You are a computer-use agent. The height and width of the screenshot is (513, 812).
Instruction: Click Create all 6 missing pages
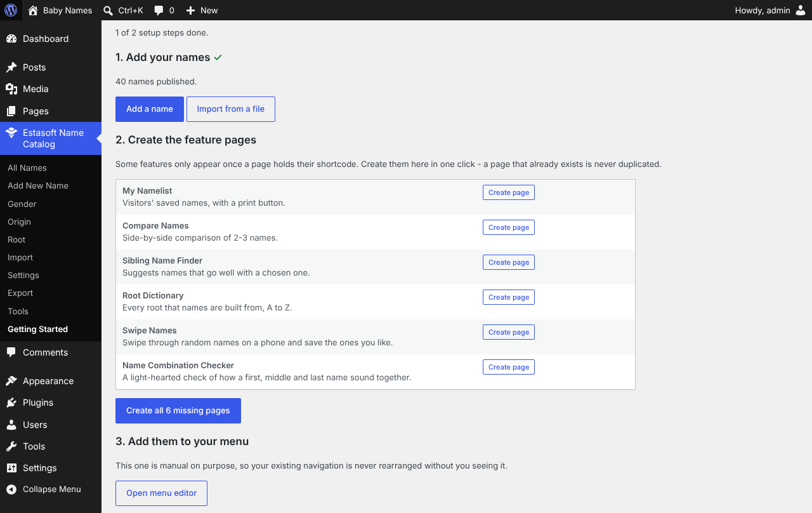pos(178,411)
